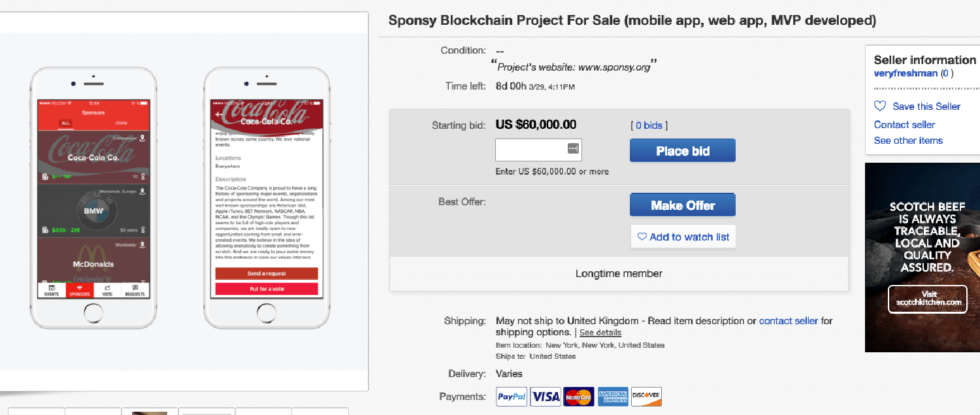Click the heart icon on Add to watch list
Image resolution: width=980 pixels, height=415 pixels.
pos(642,237)
